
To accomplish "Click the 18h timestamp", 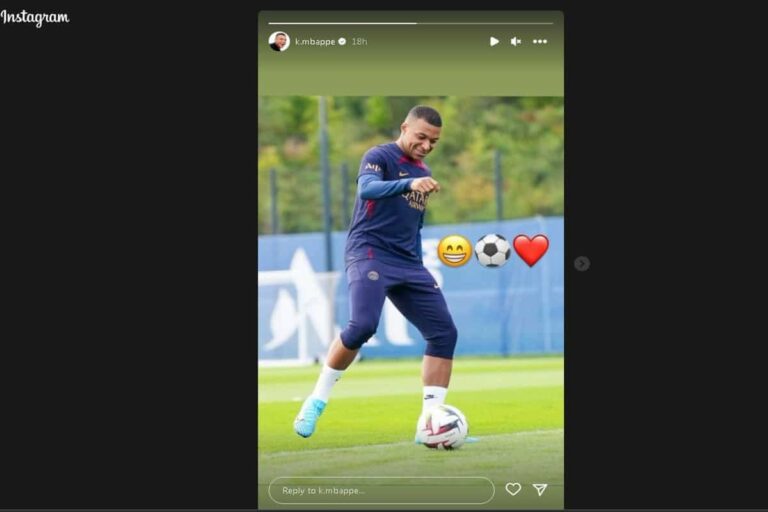I will click(359, 42).
